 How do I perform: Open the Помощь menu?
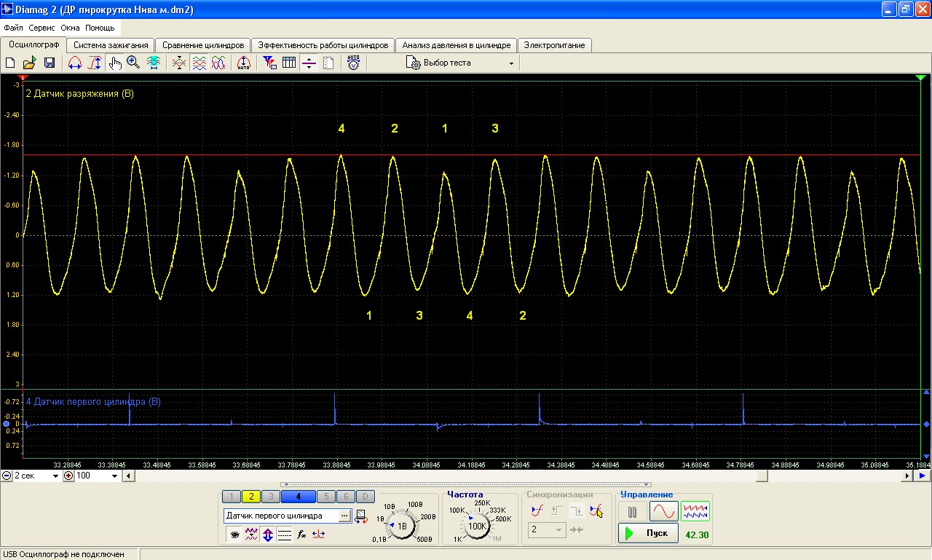[100, 28]
